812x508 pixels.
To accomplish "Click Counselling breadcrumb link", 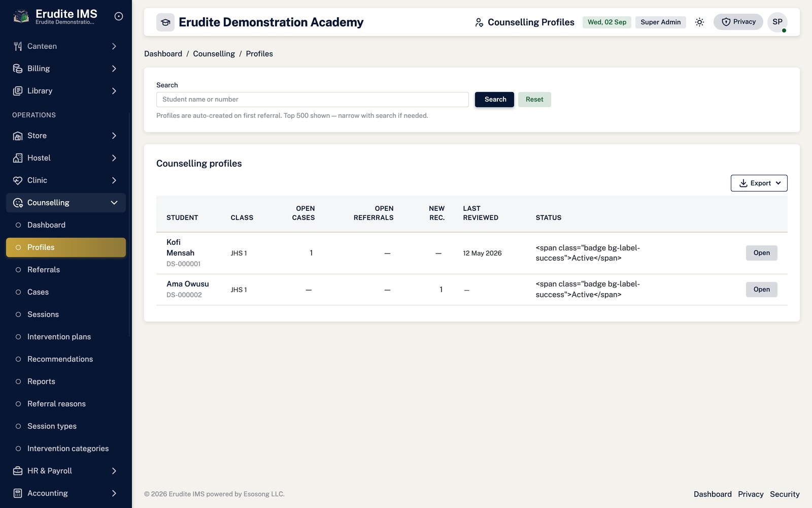I will pyautogui.click(x=214, y=54).
